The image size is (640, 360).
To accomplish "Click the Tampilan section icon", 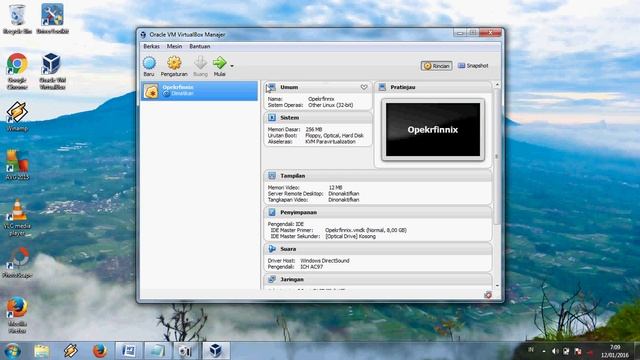I will tap(272, 176).
